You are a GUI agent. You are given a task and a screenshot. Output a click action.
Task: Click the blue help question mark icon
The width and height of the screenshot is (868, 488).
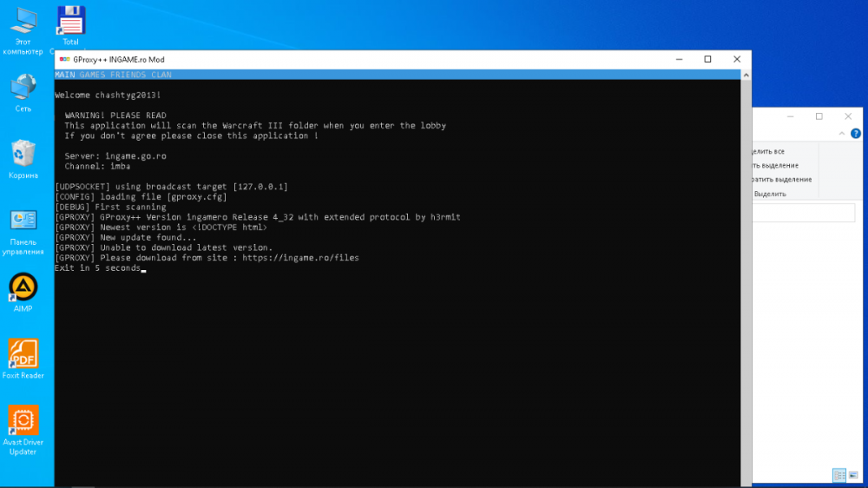click(856, 134)
